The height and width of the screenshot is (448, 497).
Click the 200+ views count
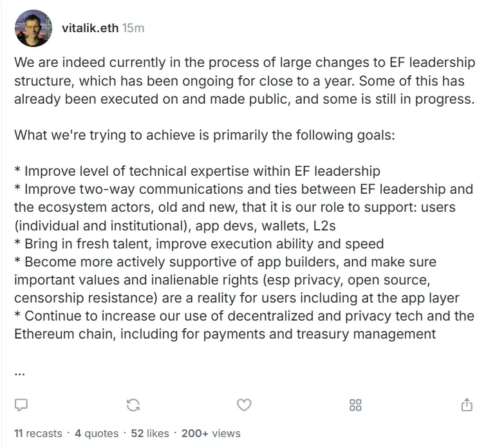[211, 433]
